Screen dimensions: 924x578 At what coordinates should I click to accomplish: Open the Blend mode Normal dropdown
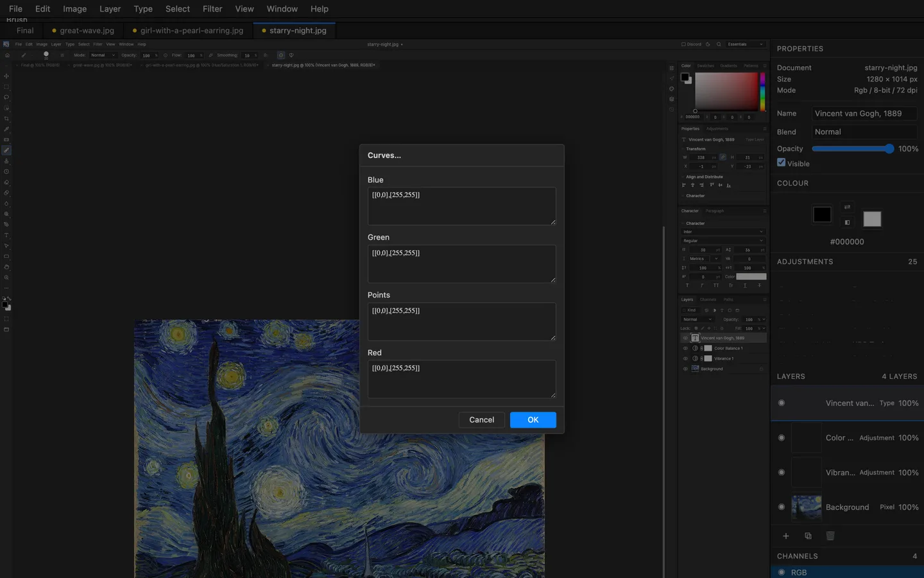coord(864,132)
